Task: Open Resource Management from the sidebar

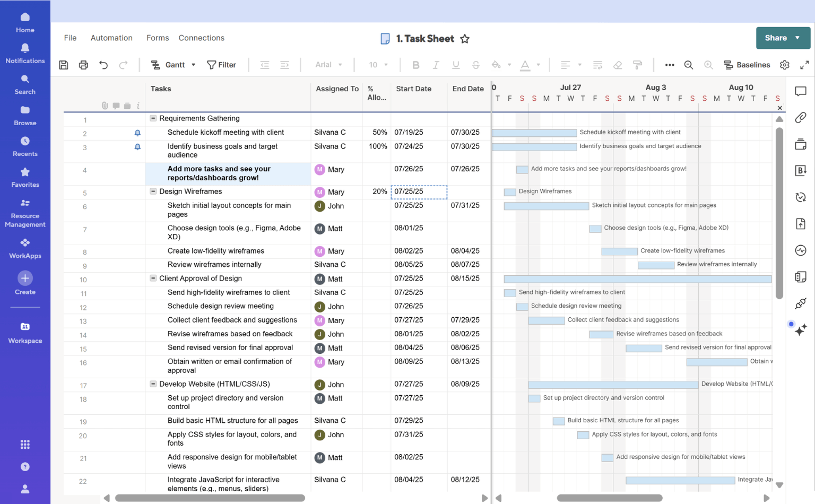Action: 24,211
